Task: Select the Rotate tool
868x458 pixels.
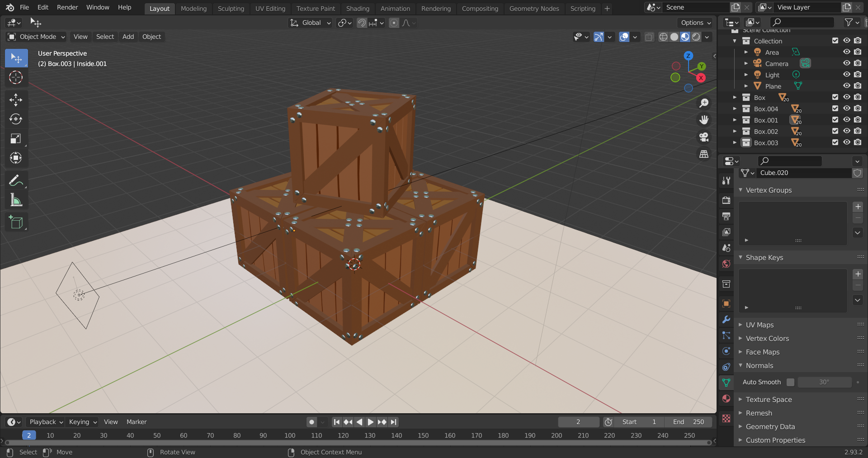Action: point(16,119)
